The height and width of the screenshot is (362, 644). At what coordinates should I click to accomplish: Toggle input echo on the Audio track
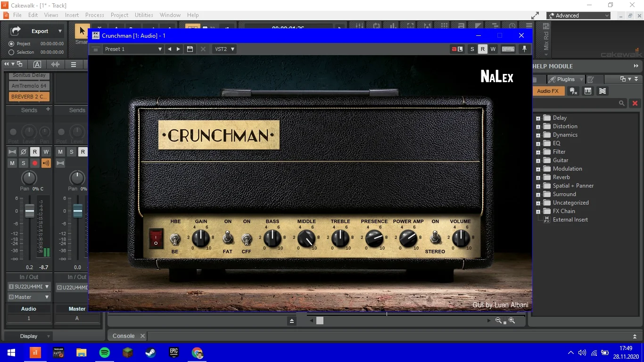coord(46,163)
